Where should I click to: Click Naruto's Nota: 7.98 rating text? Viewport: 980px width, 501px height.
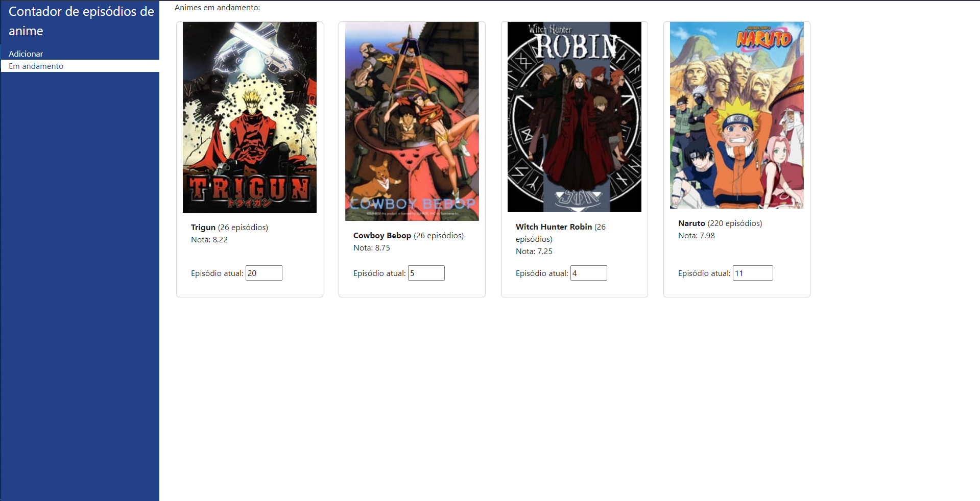coord(697,236)
